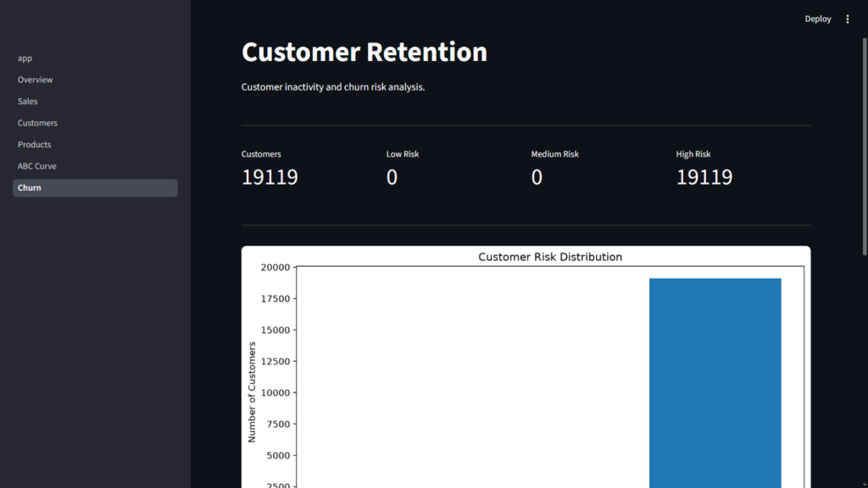Click the Medium Risk metric label
Screen dimensions: 868x488
click(554, 154)
